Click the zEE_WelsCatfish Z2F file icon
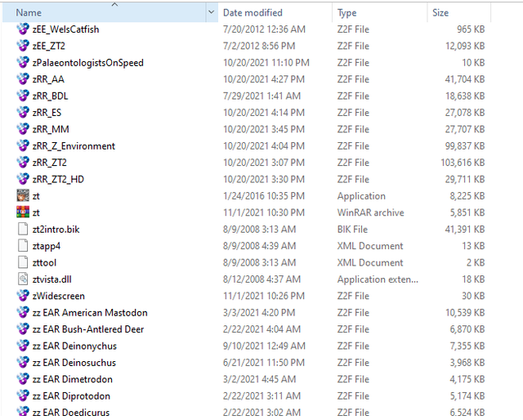The width and height of the screenshot is (523, 420). (x=23, y=29)
